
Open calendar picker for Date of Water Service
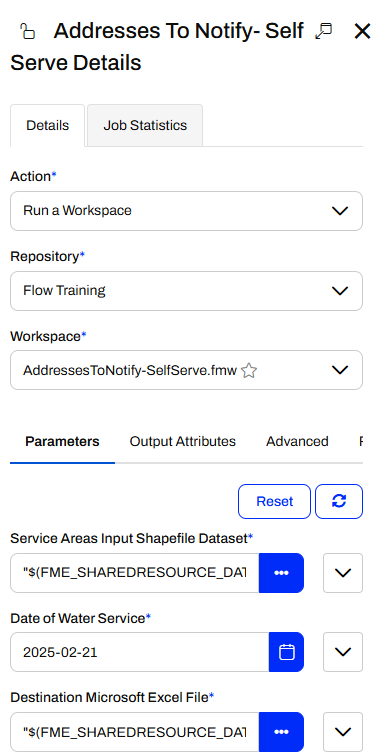(x=286, y=652)
